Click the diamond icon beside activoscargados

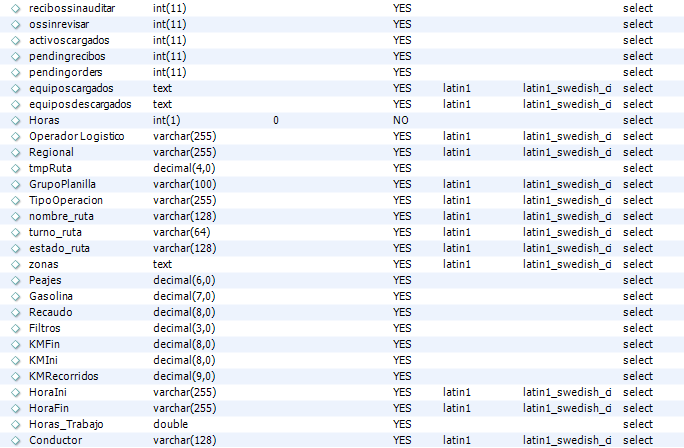(16, 41)
